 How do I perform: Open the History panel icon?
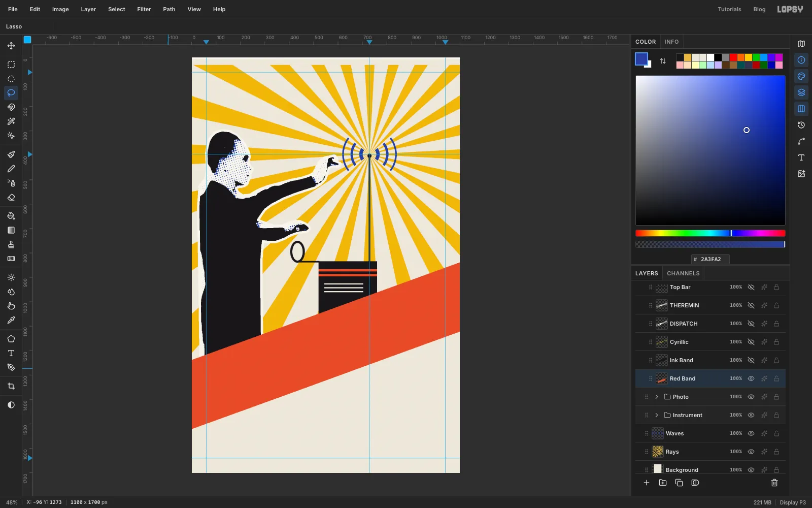(801, 125)
